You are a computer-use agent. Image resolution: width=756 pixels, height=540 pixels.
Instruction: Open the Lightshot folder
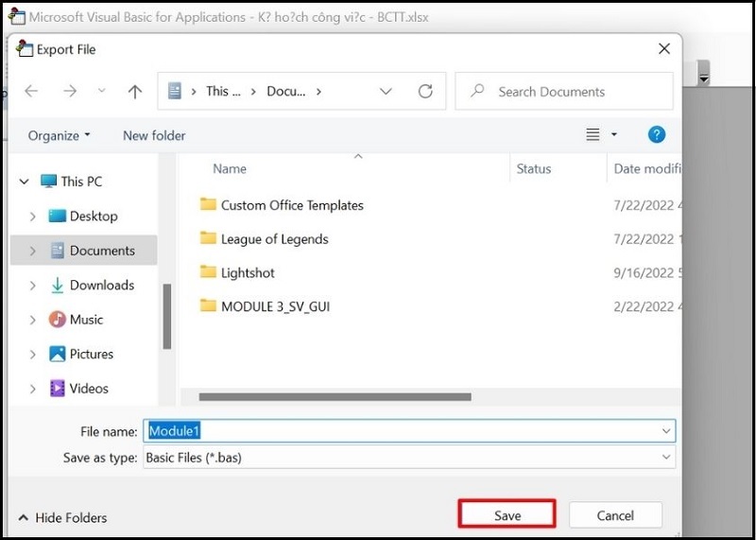[x=248, y=272]
